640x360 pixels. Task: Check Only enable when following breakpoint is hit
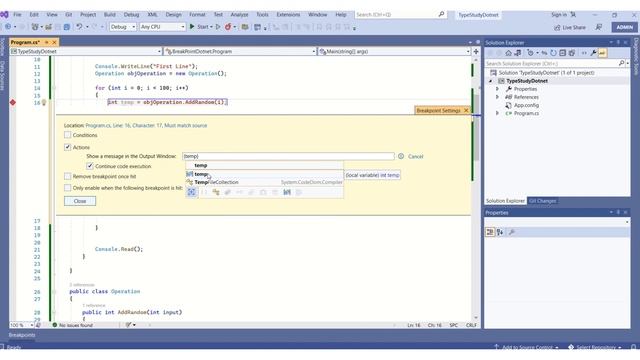click(x=68, y=188)
